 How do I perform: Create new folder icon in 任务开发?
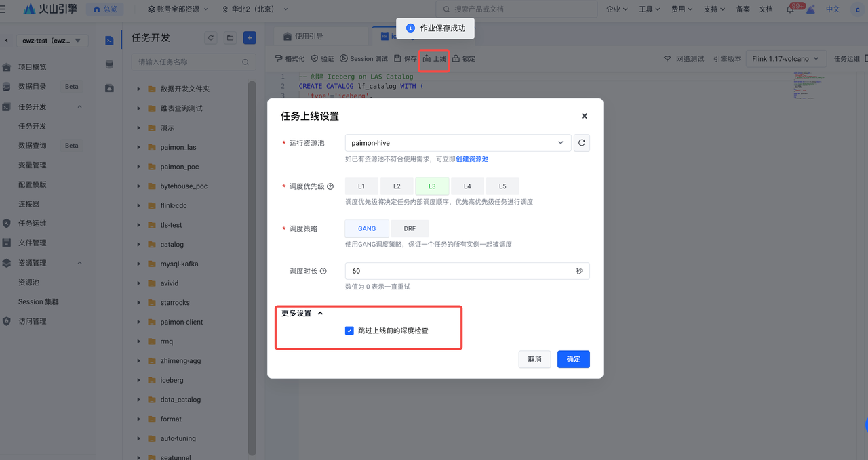[x=230, y=38]
